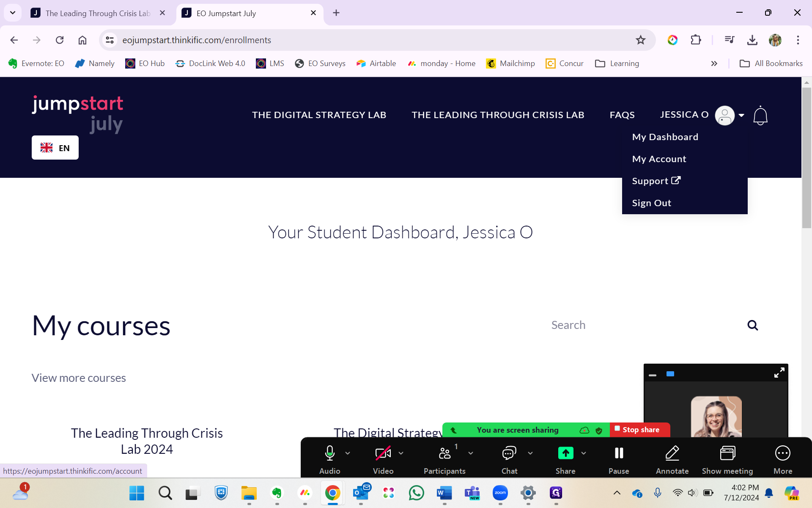This screenshot has width=812, height=508.
Task: Expand Zoom video options chevron
Action: pos(401,453)
